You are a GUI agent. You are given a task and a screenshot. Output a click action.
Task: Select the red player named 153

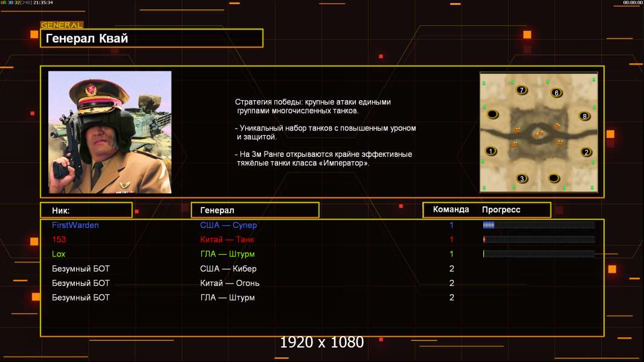coord(59,240)
